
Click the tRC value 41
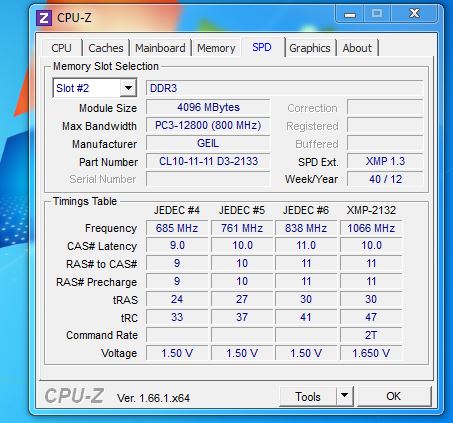pyautogui.click(x=306, y=317)
